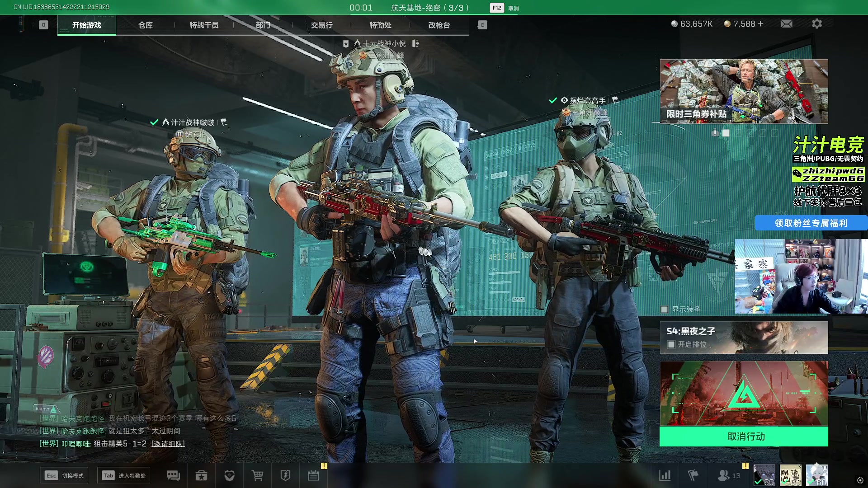
Task: Click the exit-squad icon beside 十元战神小倪
Action: click(416, 43)
